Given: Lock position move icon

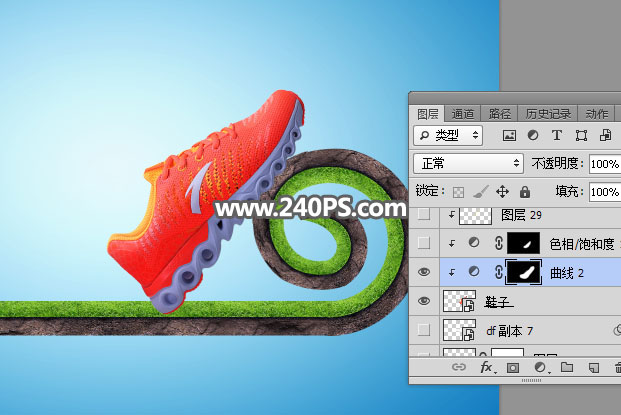Looking at the screenshot, I should point(502,192).
